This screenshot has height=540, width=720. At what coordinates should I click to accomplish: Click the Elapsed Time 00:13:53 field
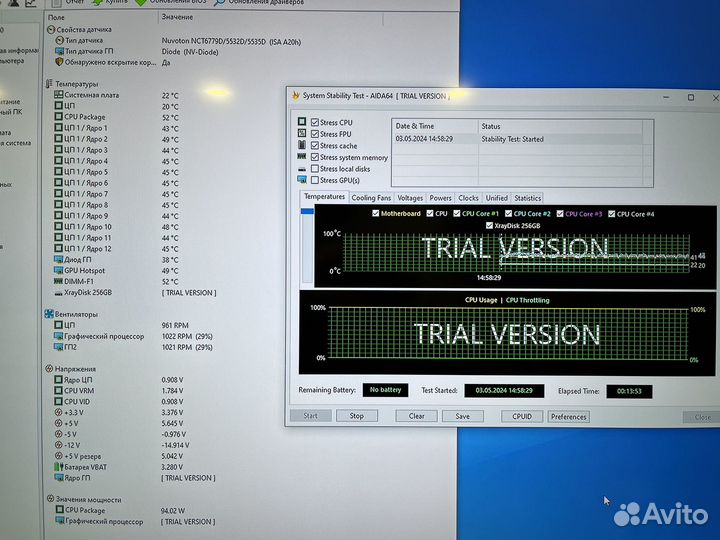[x=629, y=391]
